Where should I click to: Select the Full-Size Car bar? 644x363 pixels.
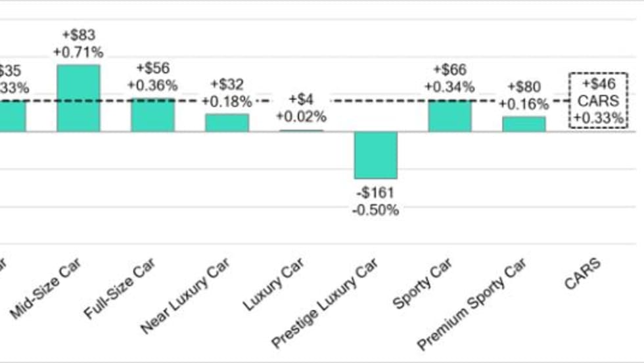pos(152,115)
